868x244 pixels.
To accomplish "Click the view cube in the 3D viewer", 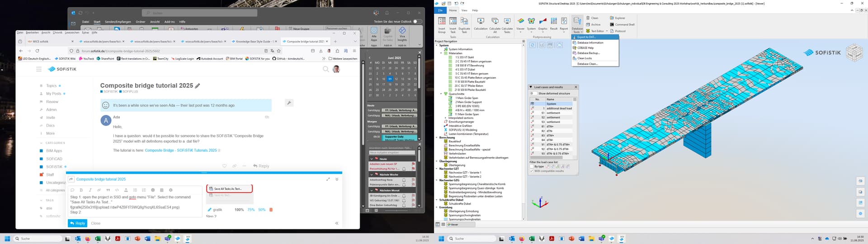I will point(854,52).
